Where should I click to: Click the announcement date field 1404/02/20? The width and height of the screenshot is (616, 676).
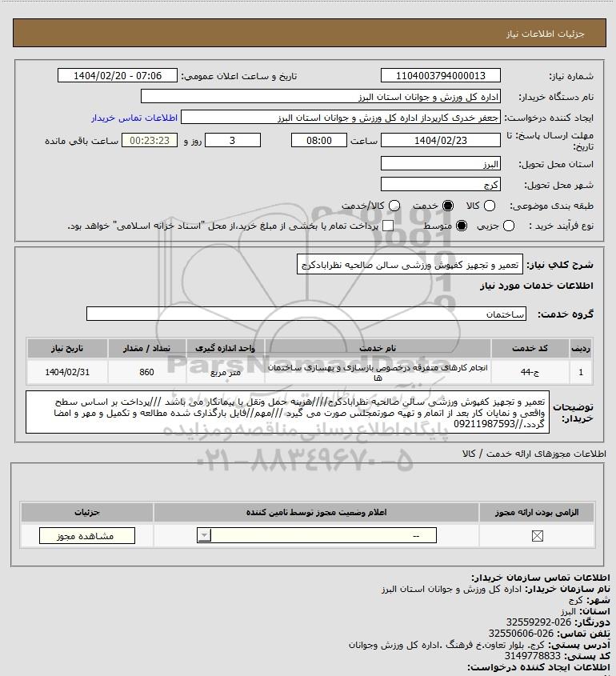(118, 75)
